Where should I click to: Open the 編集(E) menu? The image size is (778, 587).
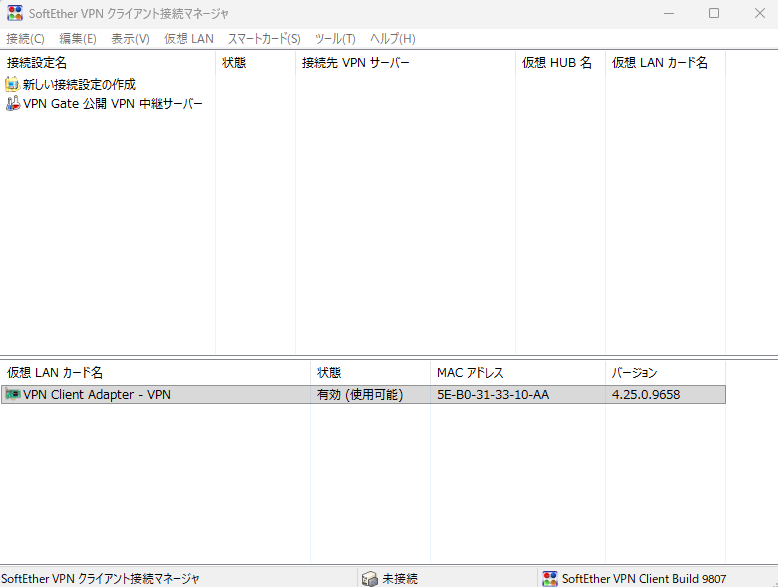(78, 39)
